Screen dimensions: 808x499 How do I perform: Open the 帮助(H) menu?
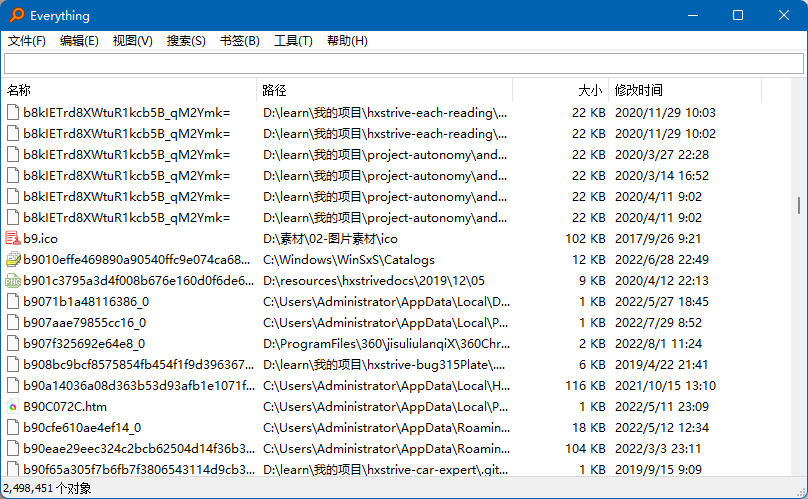pos(347,41)
